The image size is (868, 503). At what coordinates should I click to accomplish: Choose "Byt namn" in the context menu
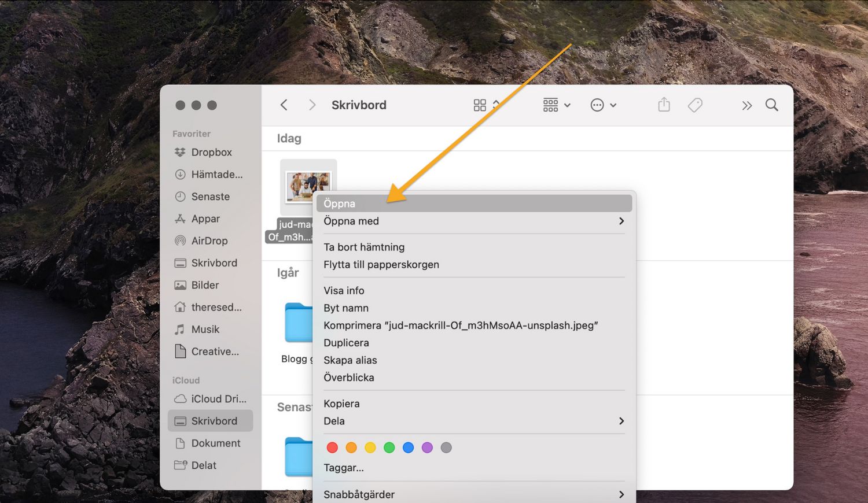[346, 308]
